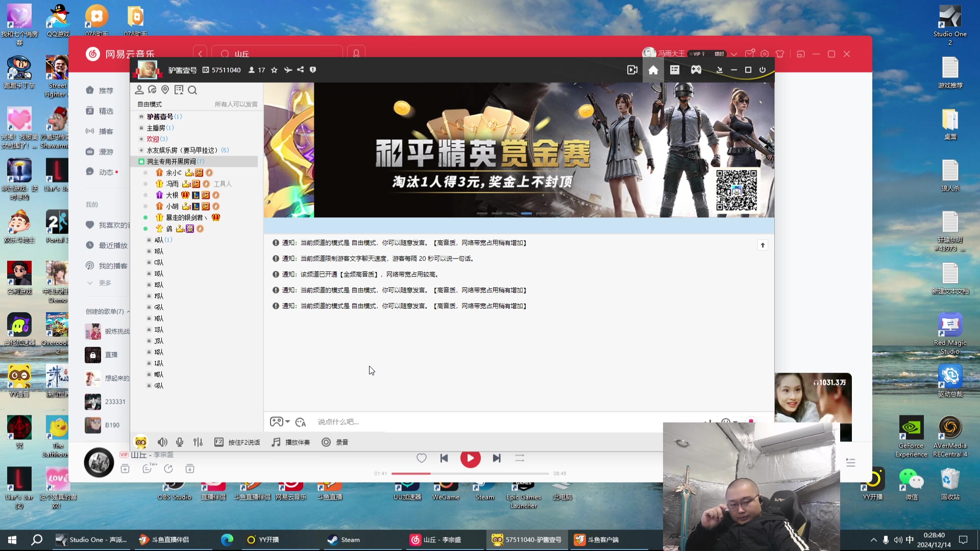The height and width of the screenshot is (551, 980).
Task: Open the search icon in the channel panel
Action: pos(192,90)
